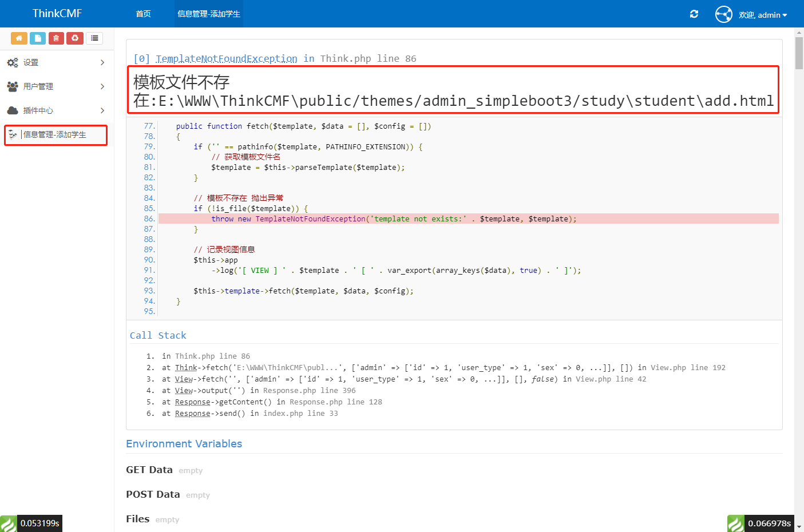Click View->output call stack entry
Screen dimensions: 804x532
(259, 390)
